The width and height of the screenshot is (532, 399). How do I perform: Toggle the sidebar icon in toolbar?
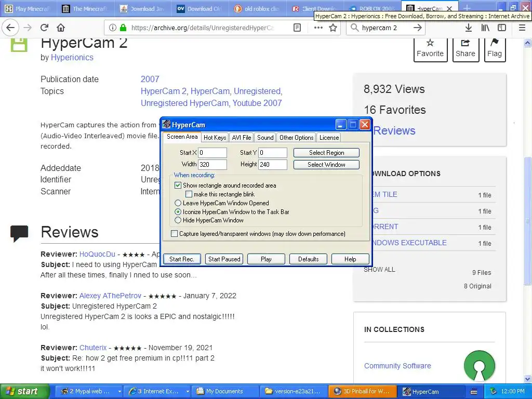(502, 28)
